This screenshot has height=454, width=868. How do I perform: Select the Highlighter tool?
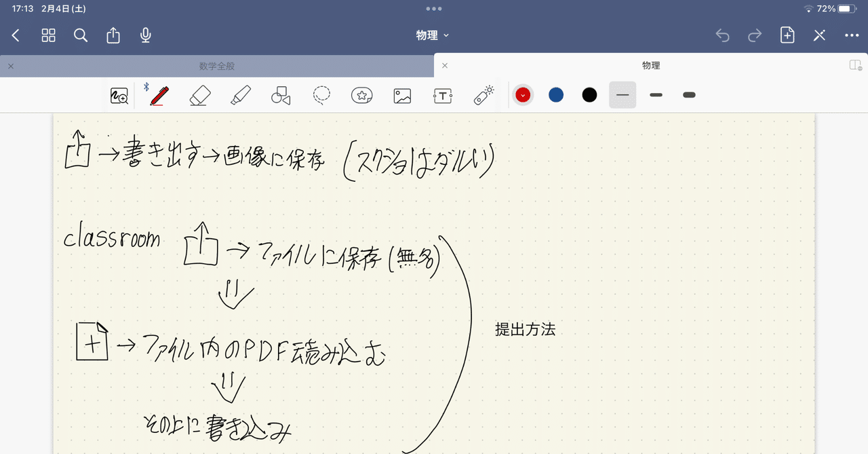point(240,95)
